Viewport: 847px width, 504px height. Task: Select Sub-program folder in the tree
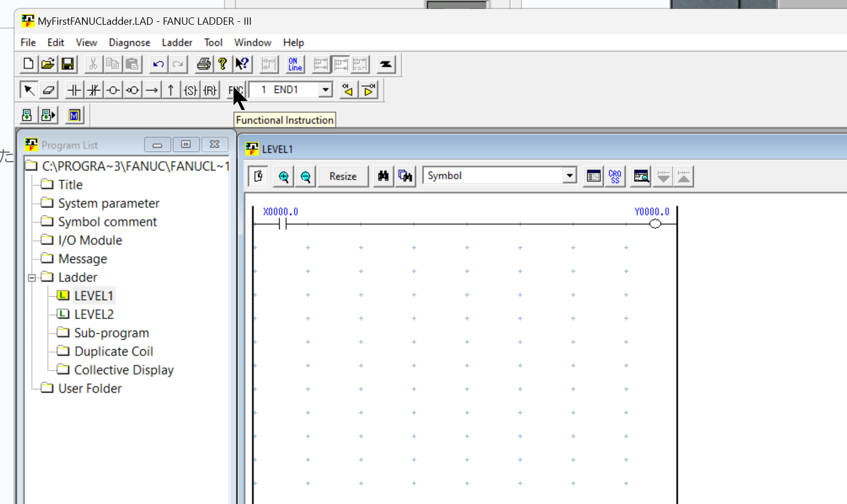tap(112, 333)
